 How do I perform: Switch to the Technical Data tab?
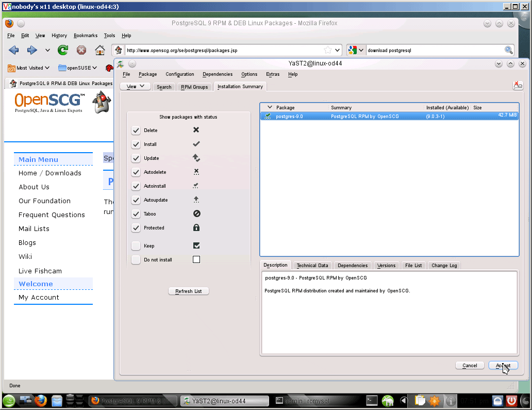(312, 266)
